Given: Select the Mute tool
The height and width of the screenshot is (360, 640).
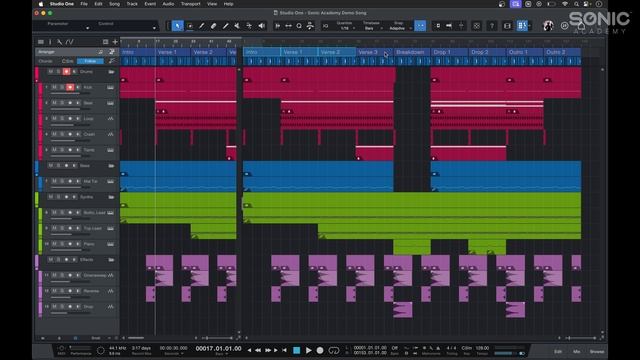Looking at the screenshot, I should (237, 26).
